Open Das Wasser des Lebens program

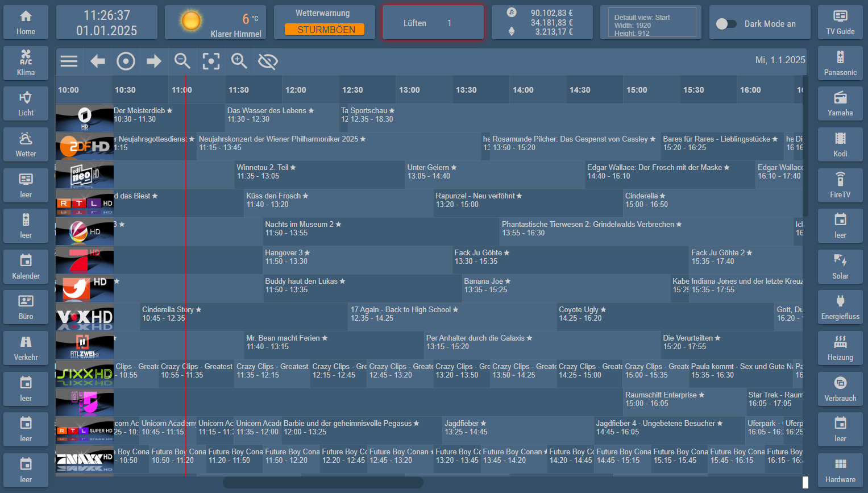coord(282,118)
